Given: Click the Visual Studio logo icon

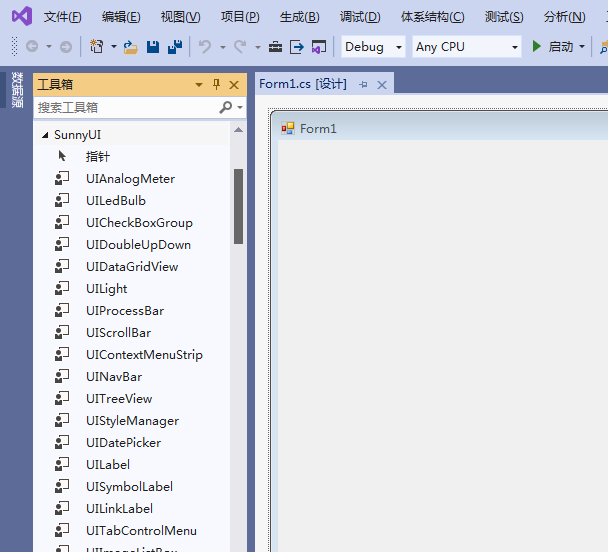Looking at the screenshot, I should pos(22,16).
